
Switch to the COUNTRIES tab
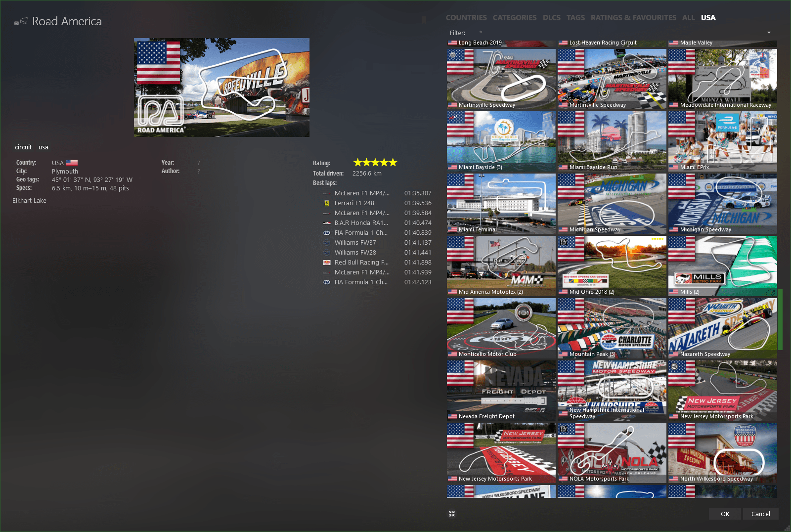(x=466, y=18)
